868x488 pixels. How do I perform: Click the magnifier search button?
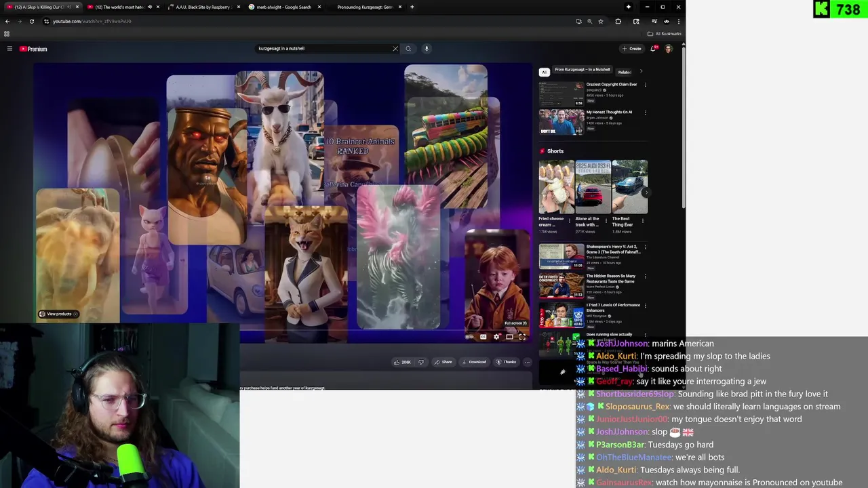tap(408, 49)
